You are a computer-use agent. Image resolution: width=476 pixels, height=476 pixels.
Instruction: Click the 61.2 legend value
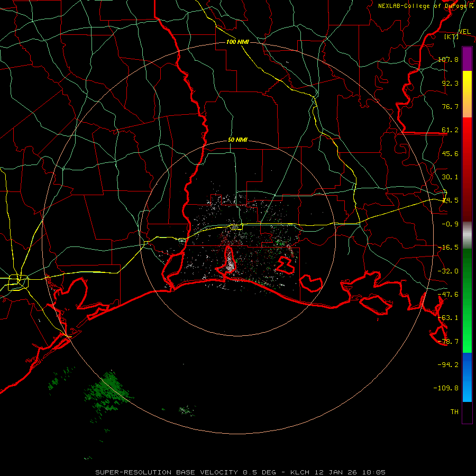(x=450, y=130)
